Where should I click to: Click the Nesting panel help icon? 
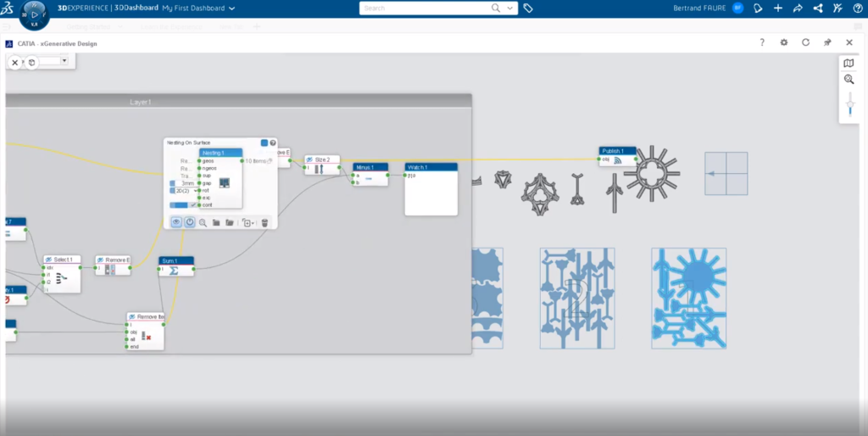point(273,143)
